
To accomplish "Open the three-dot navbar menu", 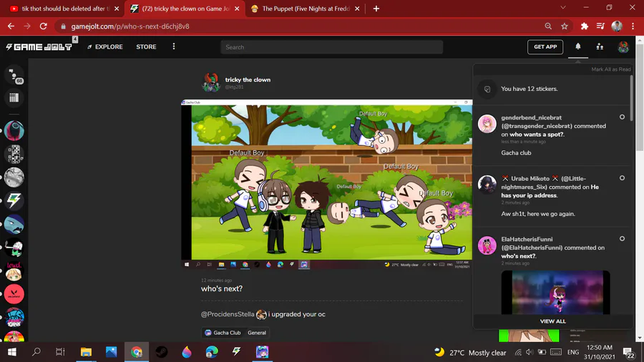I will click(x=174, y=47).
